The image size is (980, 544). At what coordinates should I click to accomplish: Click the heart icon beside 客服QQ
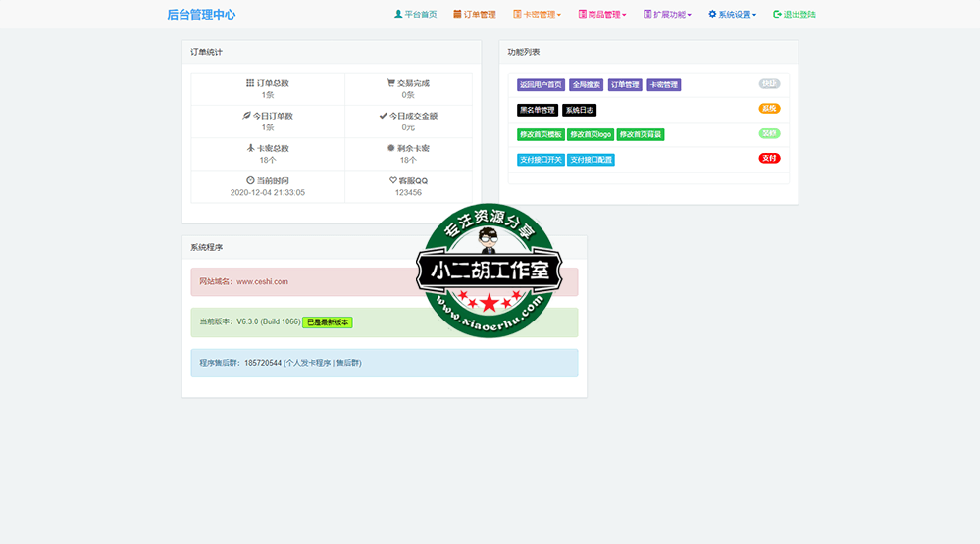click(x=393, y=180)
